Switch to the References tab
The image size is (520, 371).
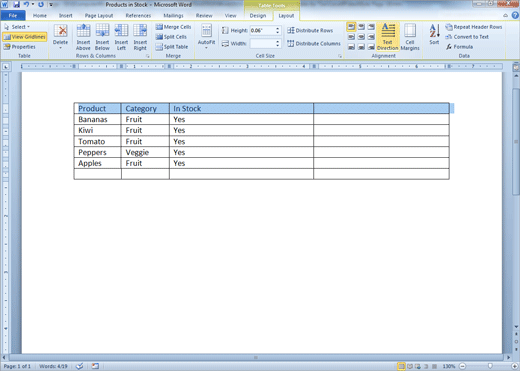(x=138, y=16)
